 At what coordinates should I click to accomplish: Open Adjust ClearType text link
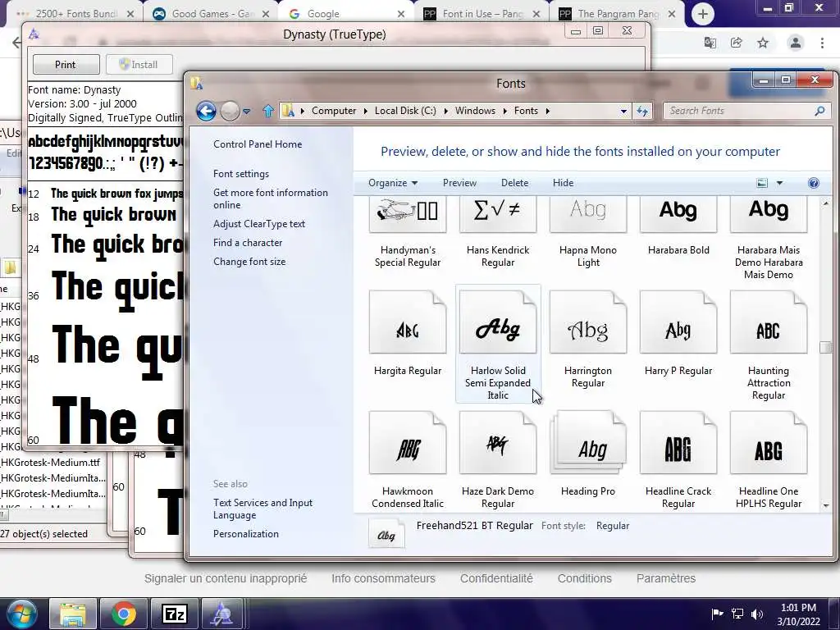(x=259, y=224)
